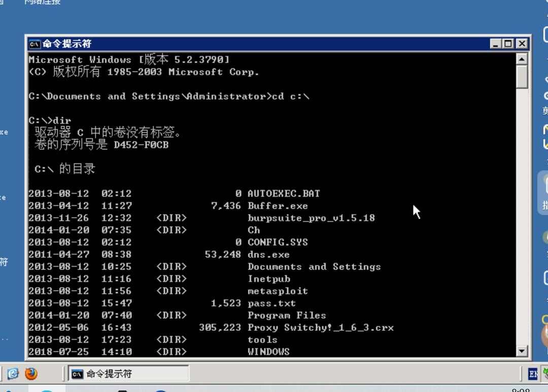
Task: Minimize the Command Prompt window
Action: [x=496, y=44]
